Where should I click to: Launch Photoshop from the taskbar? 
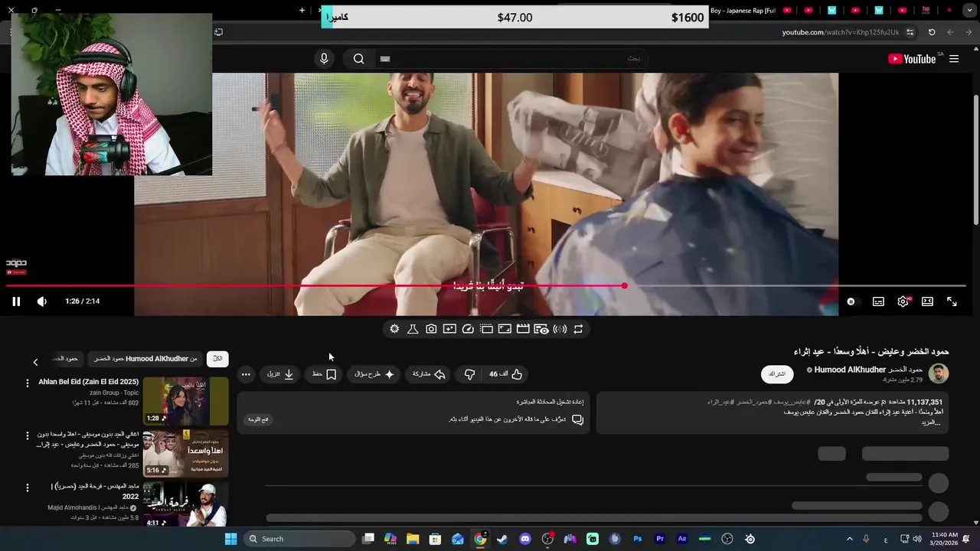click(x=637, y=539)
